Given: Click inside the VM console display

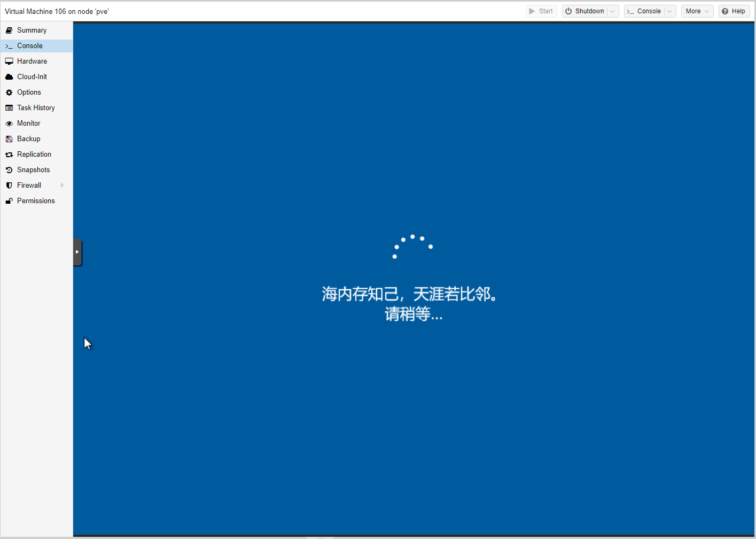Looking at the screenshot, I should [x=414, y=401].
